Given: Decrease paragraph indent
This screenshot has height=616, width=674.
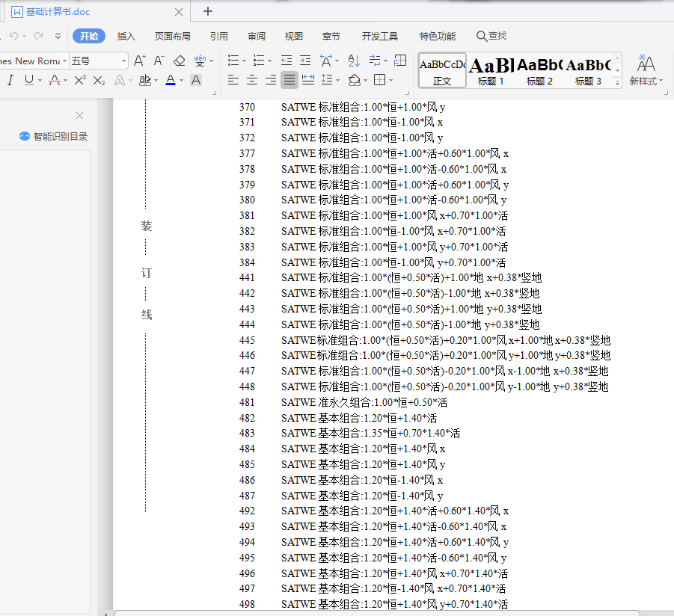Looking at the screenshot, I should [287, 61].
